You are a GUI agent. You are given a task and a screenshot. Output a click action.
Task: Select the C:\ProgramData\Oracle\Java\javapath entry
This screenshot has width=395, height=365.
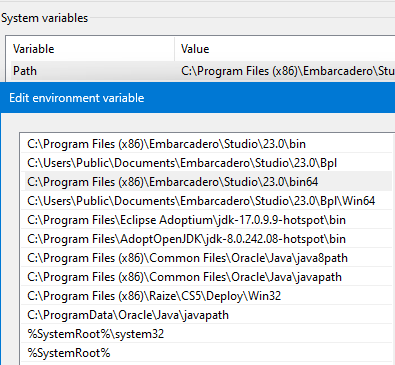tap(207, 315)
